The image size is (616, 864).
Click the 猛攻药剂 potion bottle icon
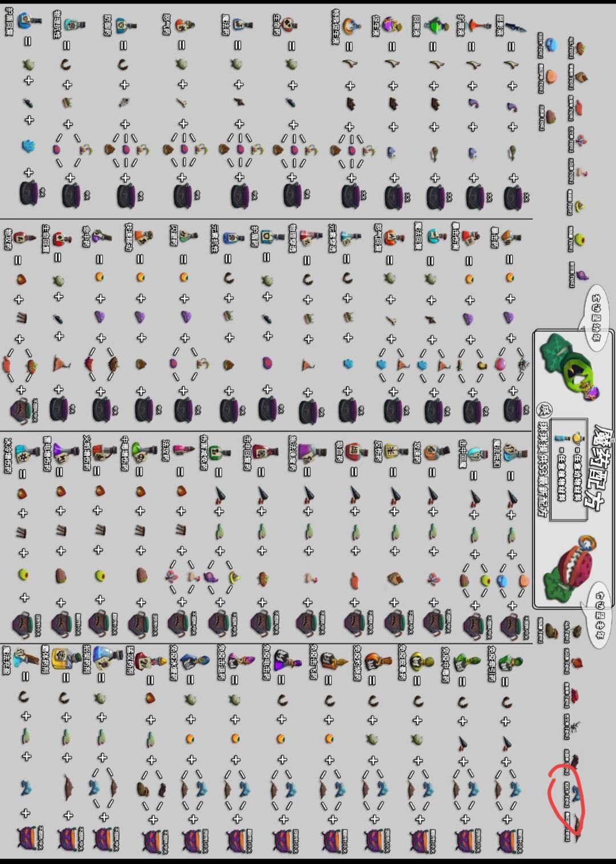tap(151, 660)
